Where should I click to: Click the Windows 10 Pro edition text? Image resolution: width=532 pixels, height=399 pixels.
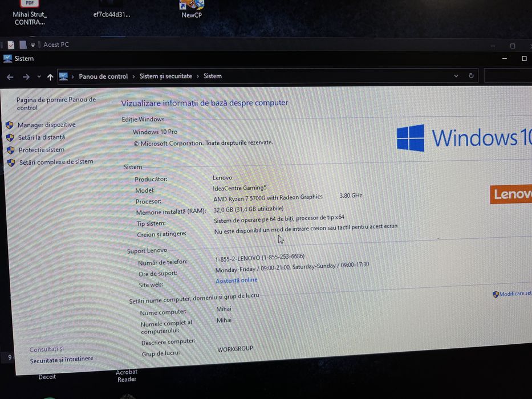click(x=155, y=132)
